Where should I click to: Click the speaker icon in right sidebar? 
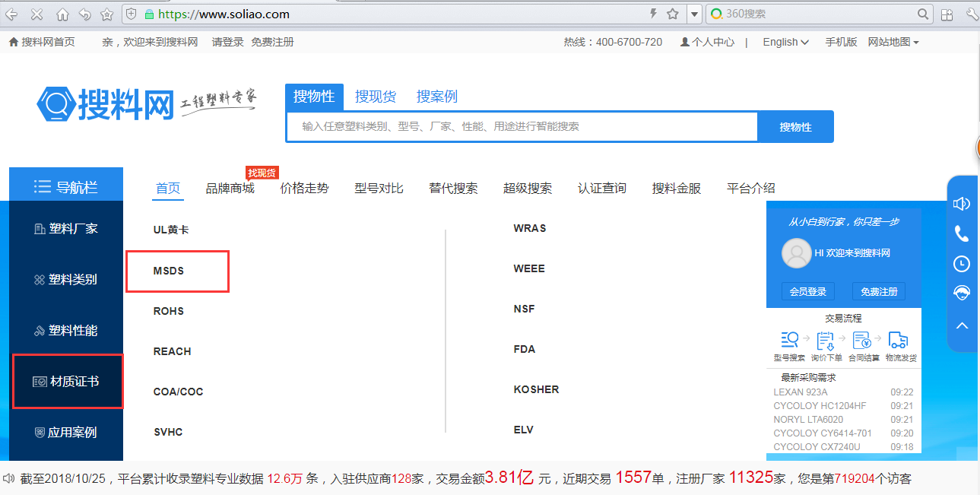[962, 204]
